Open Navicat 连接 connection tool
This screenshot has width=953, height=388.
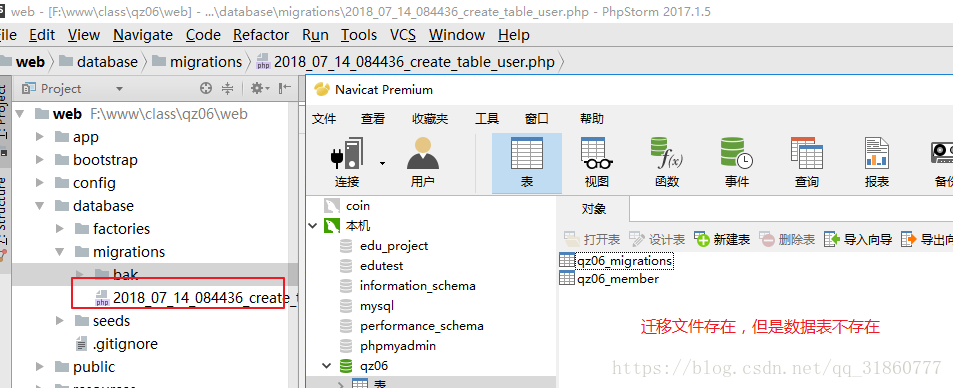pos(347,162)
